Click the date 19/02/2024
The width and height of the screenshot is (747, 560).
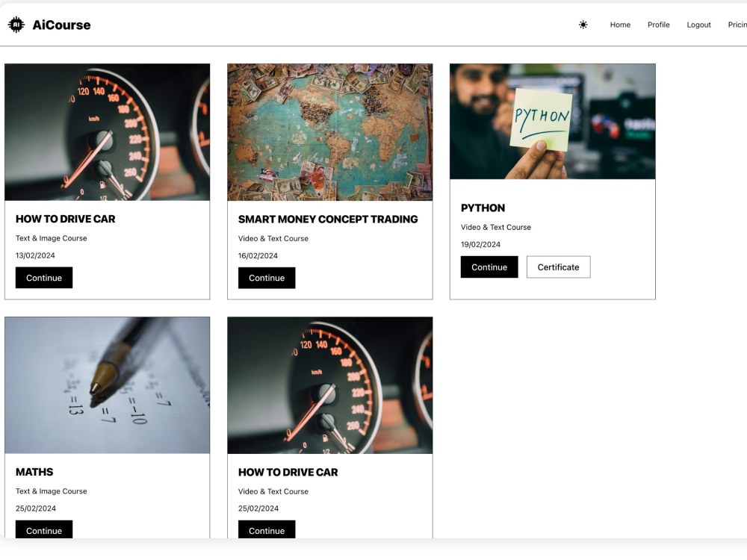click(x=480, y=245)
